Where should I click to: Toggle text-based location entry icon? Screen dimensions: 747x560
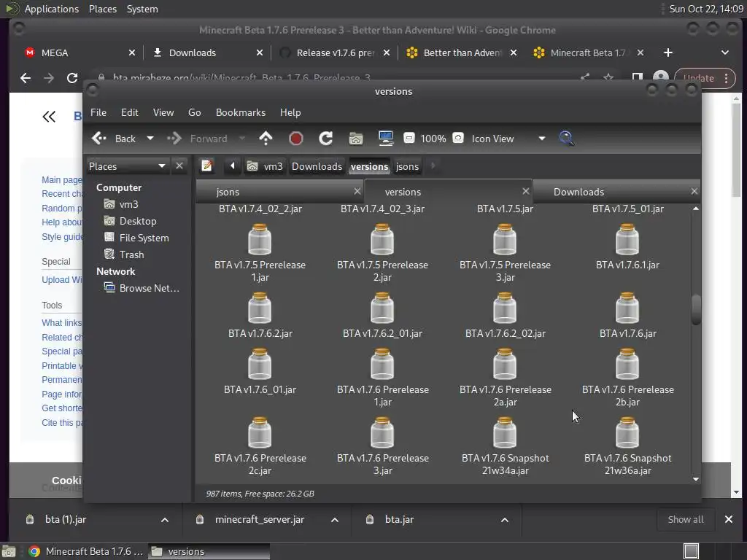[x=206, y=166]
